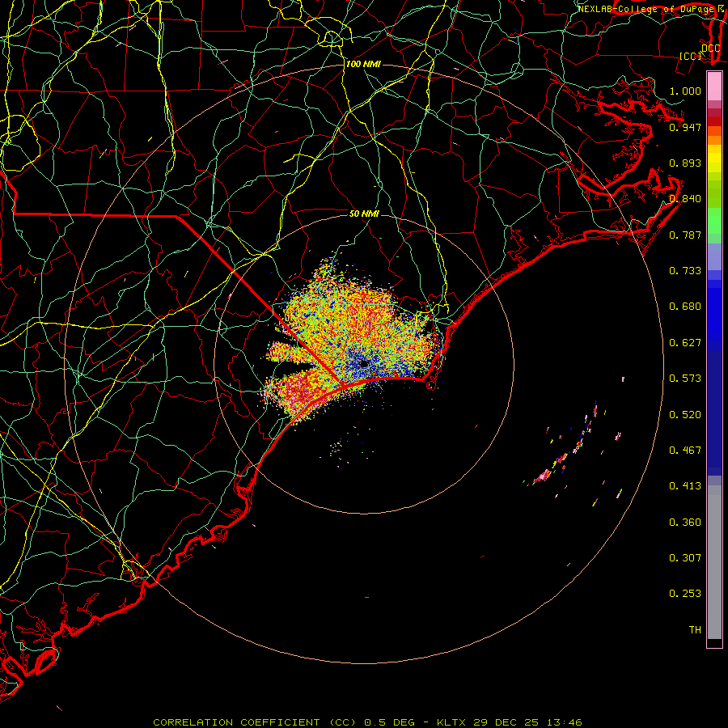The width and height of the screenshot is (728, 728).
Task: Select the 0.413 color scale value
Action: coord(685,486)
